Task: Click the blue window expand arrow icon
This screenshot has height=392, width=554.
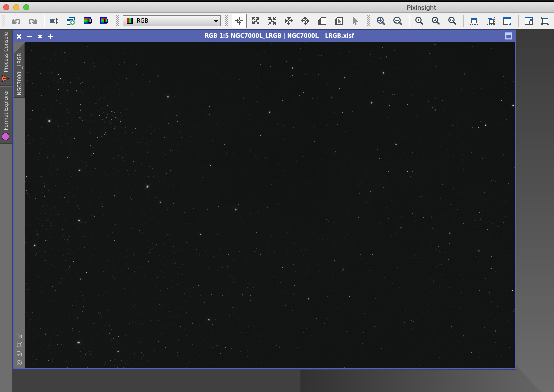Action: pos(528,21)
